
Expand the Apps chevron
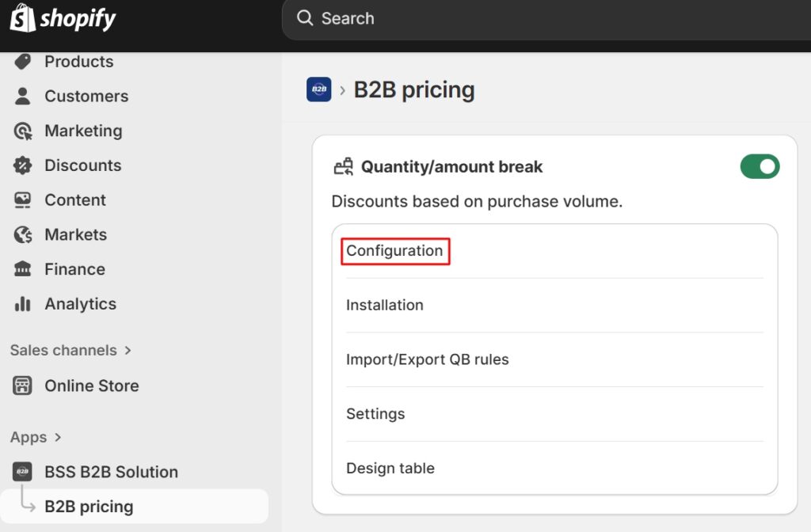click(58, 437)
